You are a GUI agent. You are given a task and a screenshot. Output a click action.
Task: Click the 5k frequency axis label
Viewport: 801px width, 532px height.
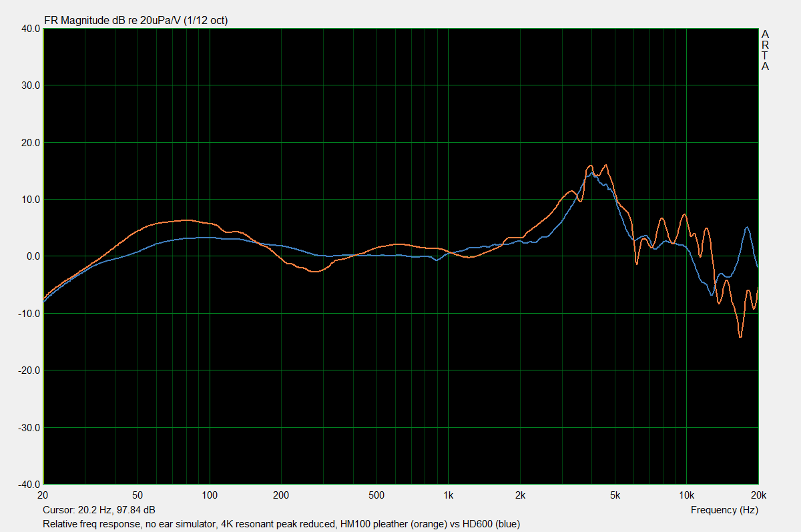coord(615,495)
